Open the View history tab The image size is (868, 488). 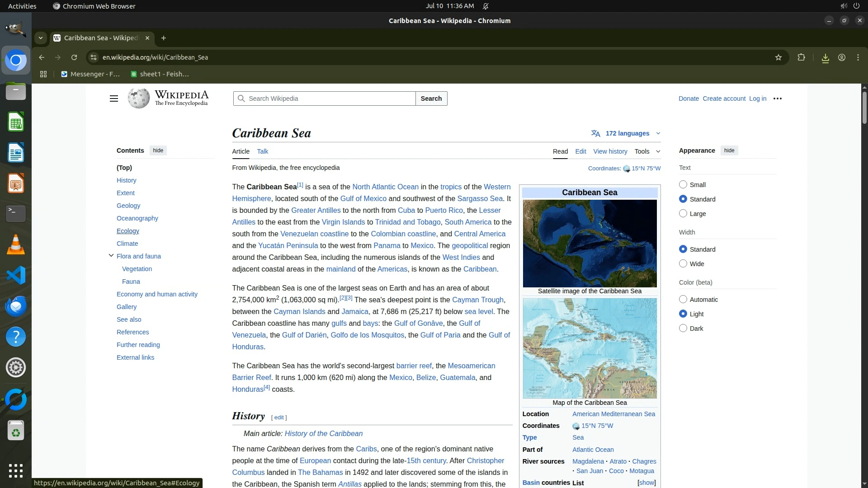pos(610,151)
